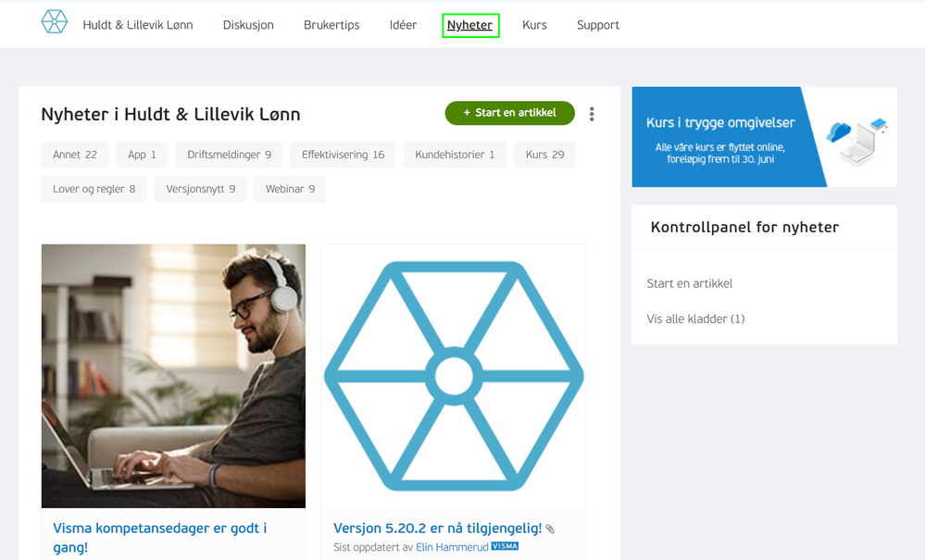Click the attachment paperclip icon beside Versjon 5.20.2
The width and height of the screenshot is (925, 560).
(x=550, y=529)
